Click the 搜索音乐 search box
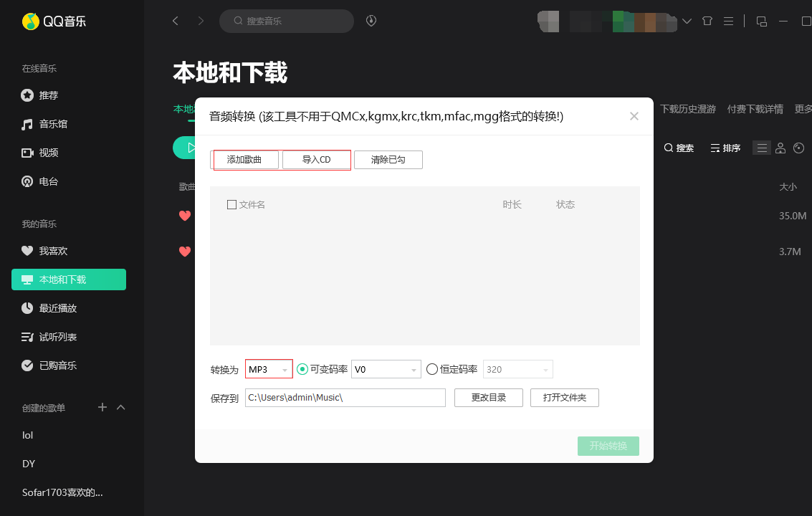Viewport: 812px width, 516px height. [x=287, y=21]
